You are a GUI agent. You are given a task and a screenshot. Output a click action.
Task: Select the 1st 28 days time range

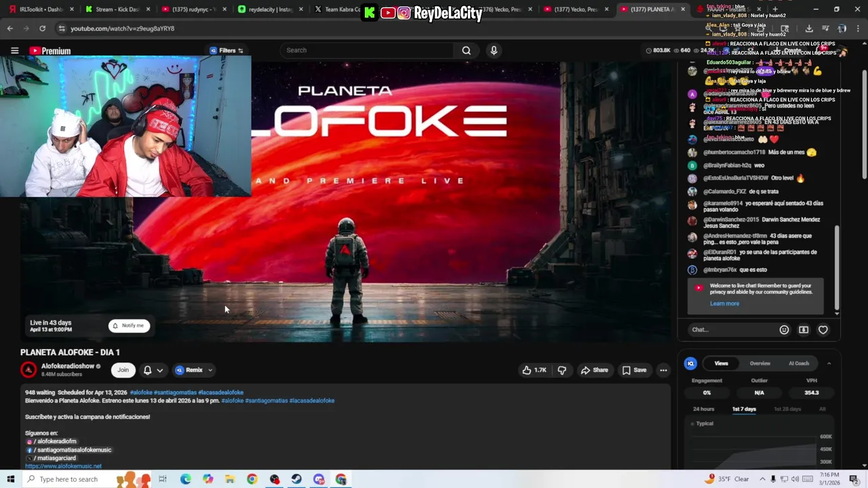pos(787,409)
